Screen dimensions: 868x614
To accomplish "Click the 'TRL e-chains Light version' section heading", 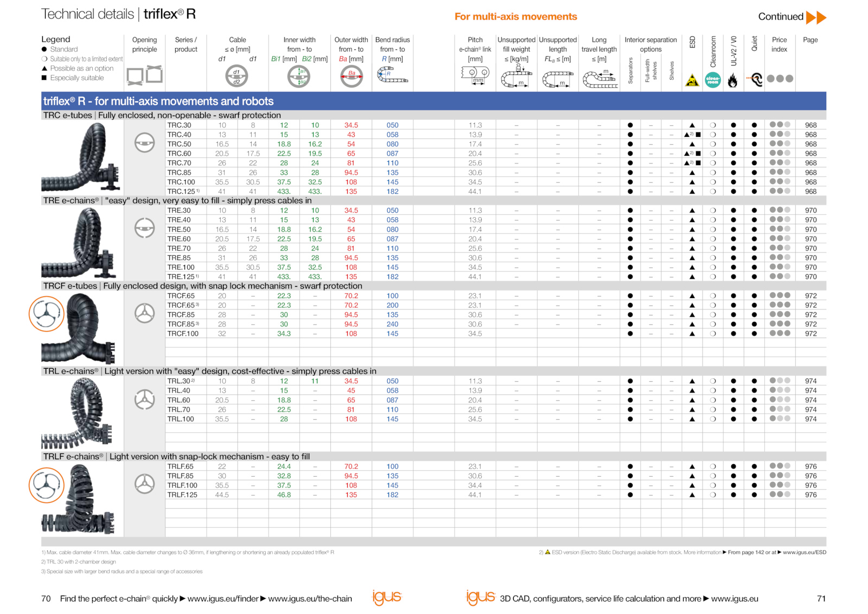I will (209, 371).
